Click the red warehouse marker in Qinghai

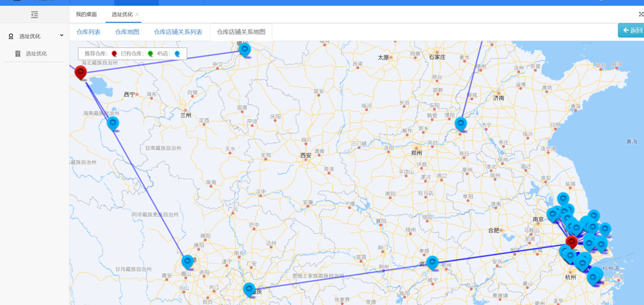click(x=80, y=72)
